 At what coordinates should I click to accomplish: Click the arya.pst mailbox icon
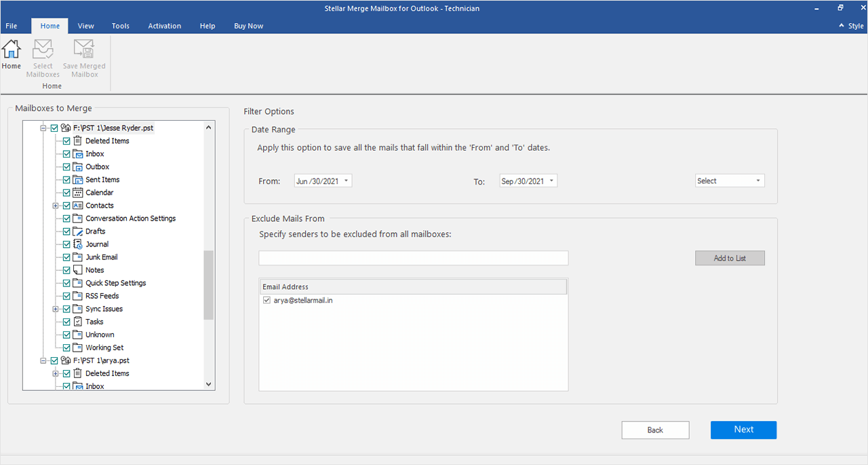pyautogui.click(x=66, y=360)
